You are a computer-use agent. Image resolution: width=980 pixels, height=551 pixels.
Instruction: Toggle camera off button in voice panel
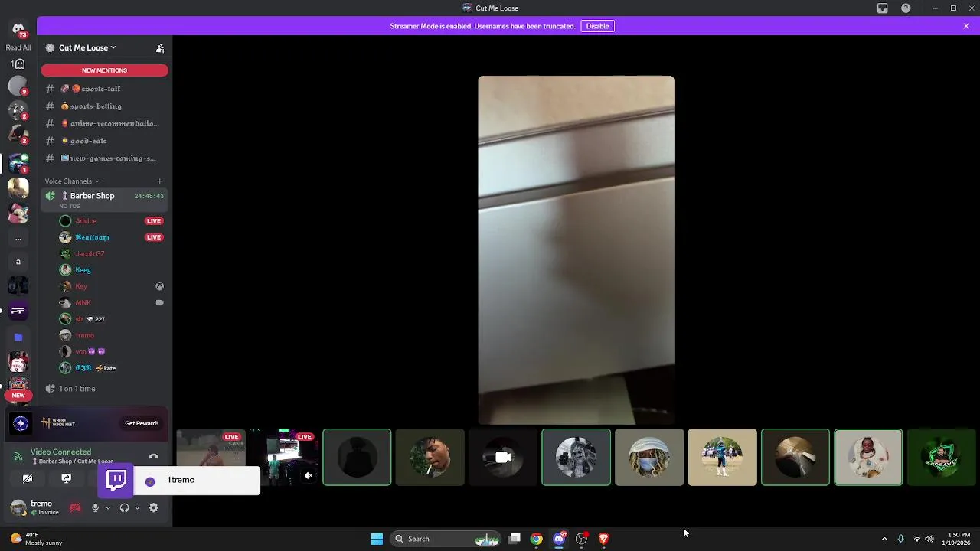pyautogui.click(x=28, y=479)
